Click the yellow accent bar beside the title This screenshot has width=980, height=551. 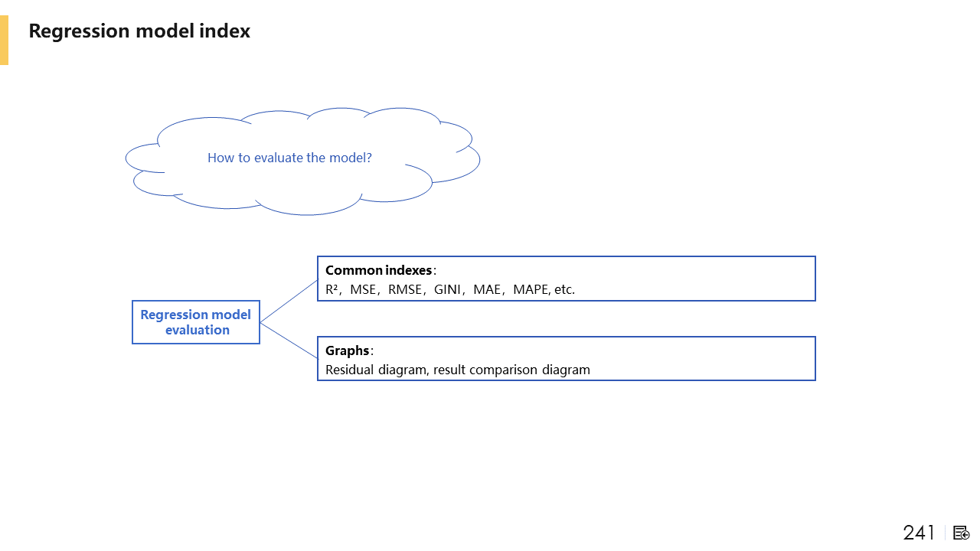coord(4,40)
